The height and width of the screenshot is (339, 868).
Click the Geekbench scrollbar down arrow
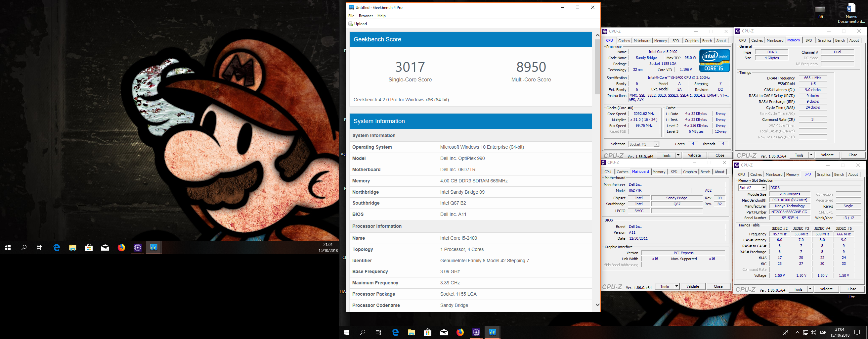click(x=597, y=305)
